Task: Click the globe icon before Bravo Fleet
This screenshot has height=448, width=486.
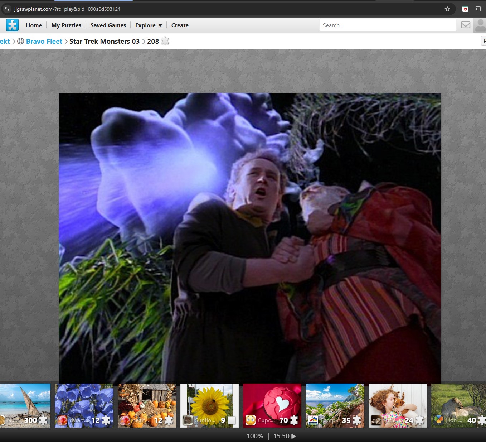Action: 21,41
